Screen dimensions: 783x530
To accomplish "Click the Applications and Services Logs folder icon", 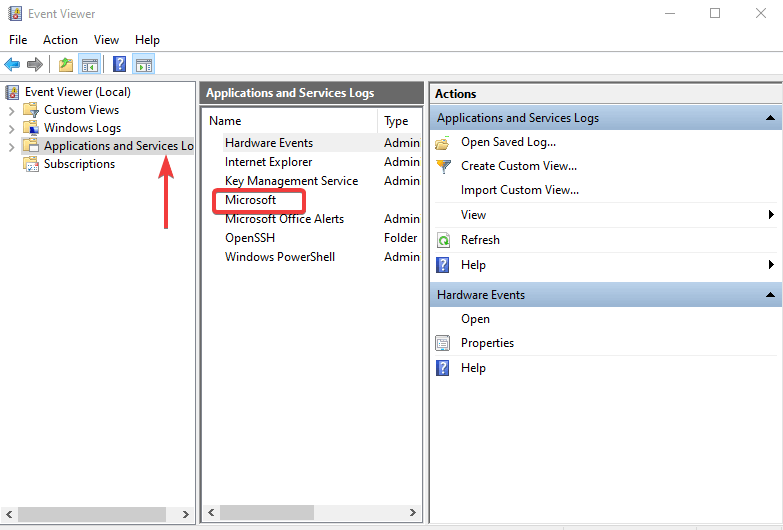I will point(31,146).
